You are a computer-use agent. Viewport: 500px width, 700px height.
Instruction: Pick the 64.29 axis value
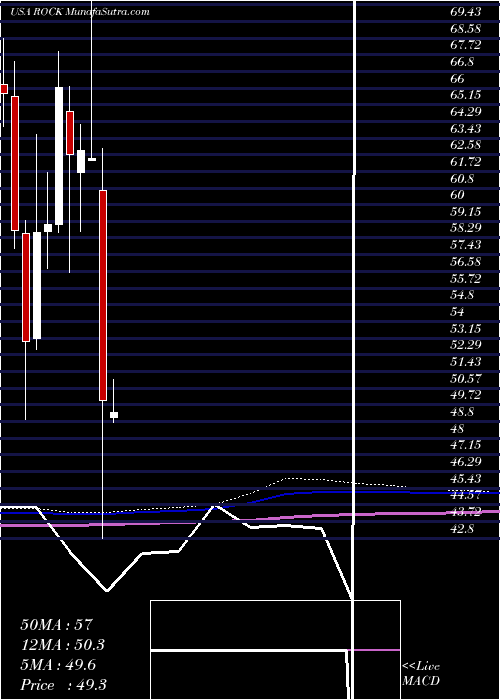466,112
